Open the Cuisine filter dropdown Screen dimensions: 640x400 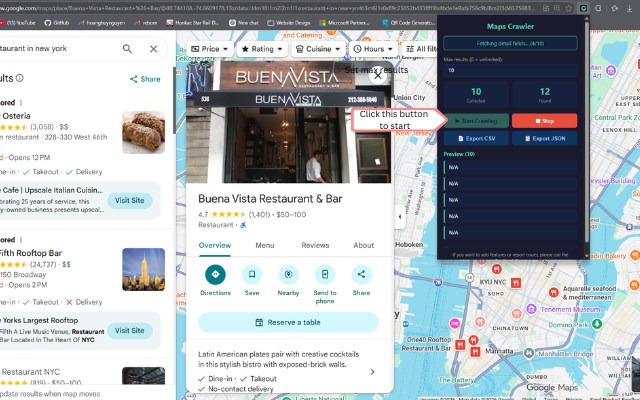pos(318,49)
